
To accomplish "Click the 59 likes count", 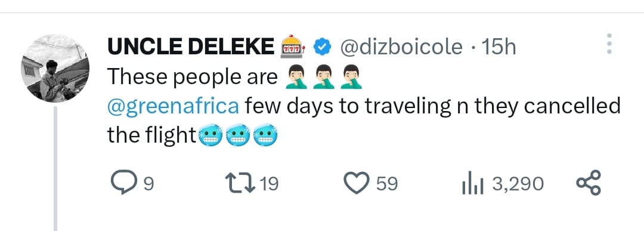I will (387, 184).
